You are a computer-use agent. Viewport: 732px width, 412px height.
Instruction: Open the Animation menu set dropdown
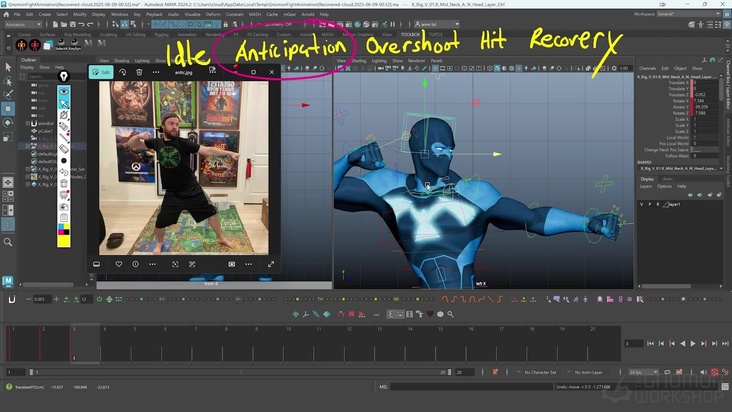click(x=22, y=24)
